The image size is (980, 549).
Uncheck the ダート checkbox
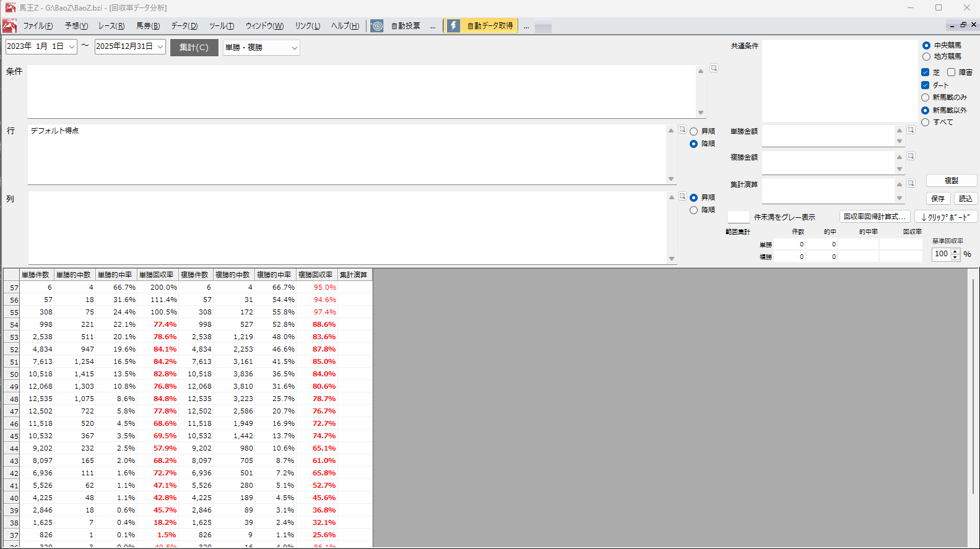click(925, 85)
